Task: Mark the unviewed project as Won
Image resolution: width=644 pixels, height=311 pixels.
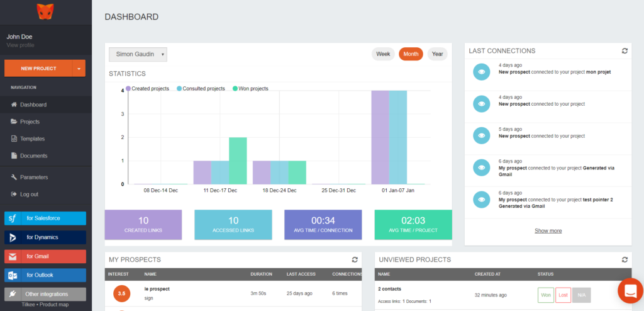Action: (545, 295)
